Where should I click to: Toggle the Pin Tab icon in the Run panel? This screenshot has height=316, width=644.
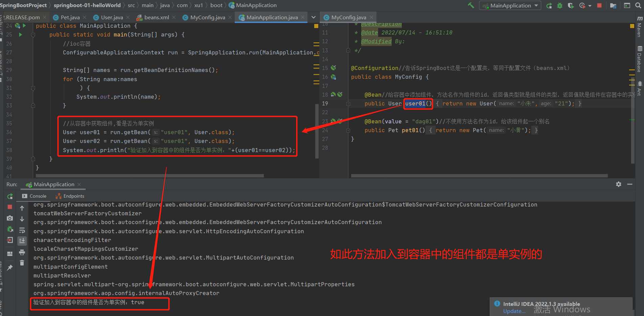[10, 267]
